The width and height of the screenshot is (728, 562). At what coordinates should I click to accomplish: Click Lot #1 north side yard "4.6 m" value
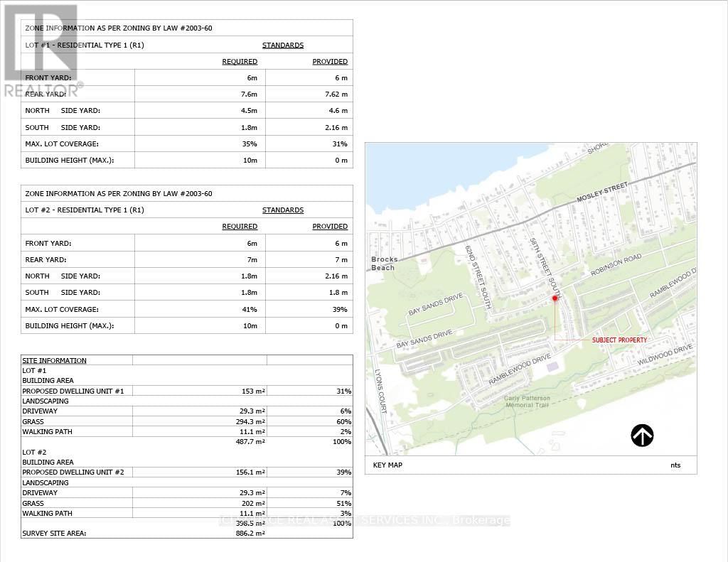pyautogui.click(x=338, y=110)
